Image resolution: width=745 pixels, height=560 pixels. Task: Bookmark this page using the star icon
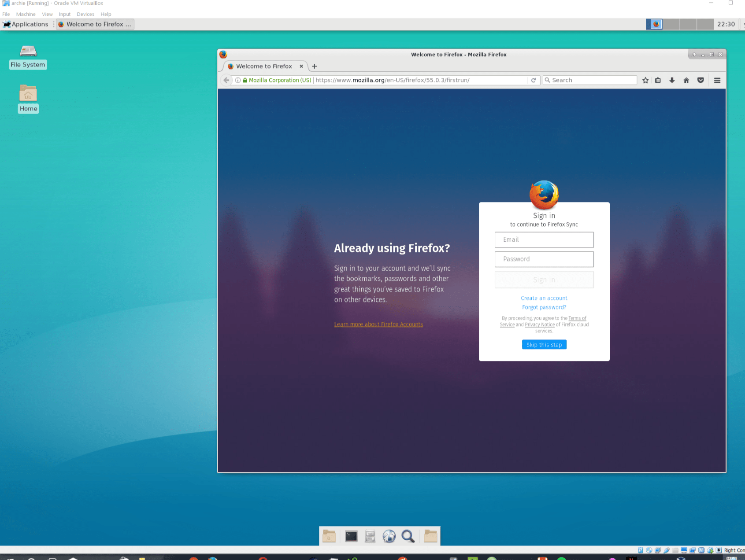point(645,80)
